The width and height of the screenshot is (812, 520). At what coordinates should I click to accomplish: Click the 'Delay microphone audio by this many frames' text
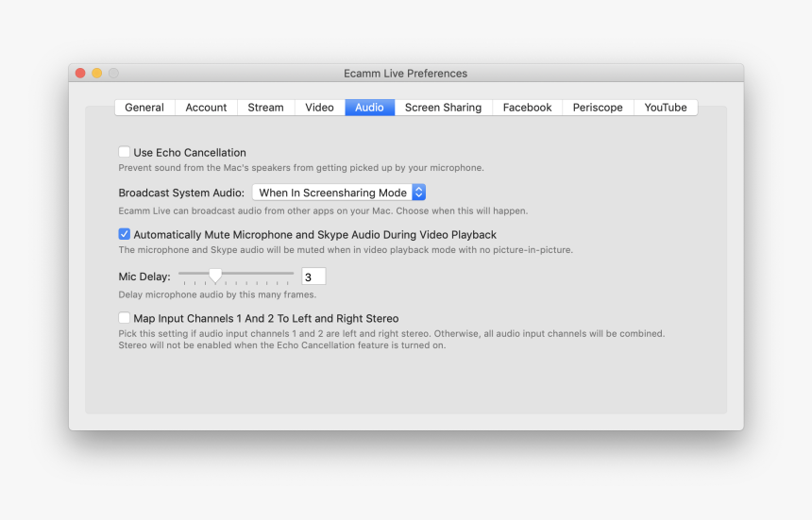point(217,294)
